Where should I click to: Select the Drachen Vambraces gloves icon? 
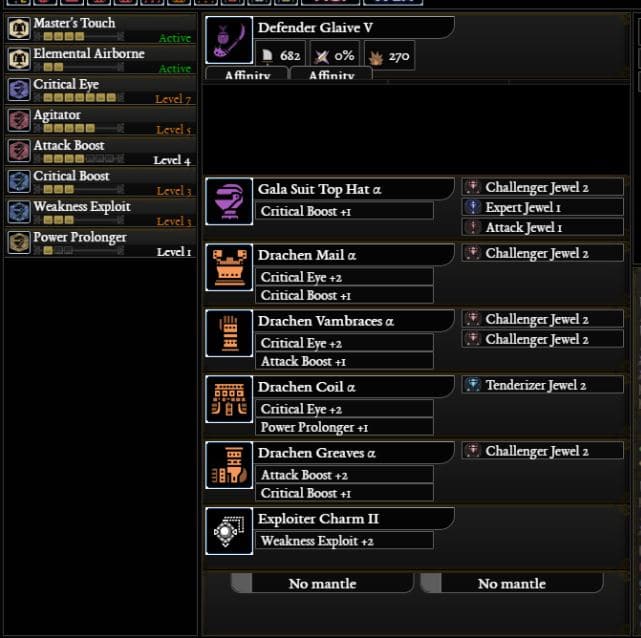tap(229, 333)
